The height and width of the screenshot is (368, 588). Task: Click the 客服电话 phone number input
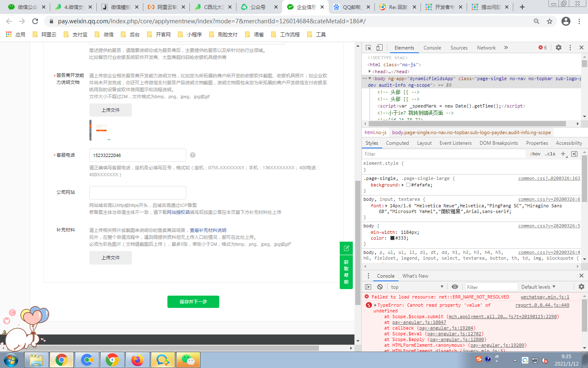click(138, 155)
